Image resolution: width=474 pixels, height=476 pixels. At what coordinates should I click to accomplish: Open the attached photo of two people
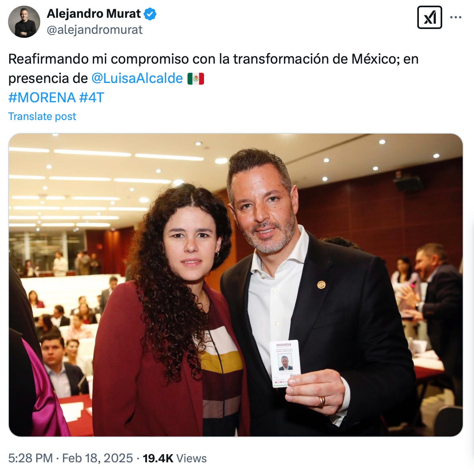pyautogui.click(x=236, y=285)
